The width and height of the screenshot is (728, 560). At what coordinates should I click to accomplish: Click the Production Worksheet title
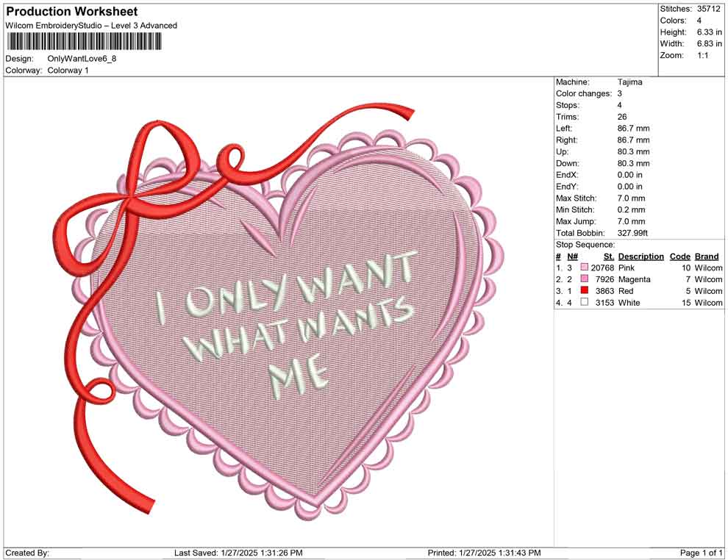tap(71, 11)
